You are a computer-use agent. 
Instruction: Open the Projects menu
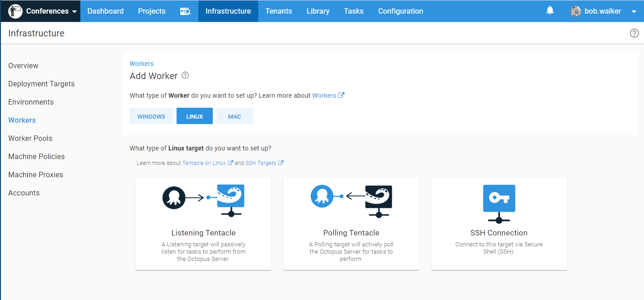(152, 11)
